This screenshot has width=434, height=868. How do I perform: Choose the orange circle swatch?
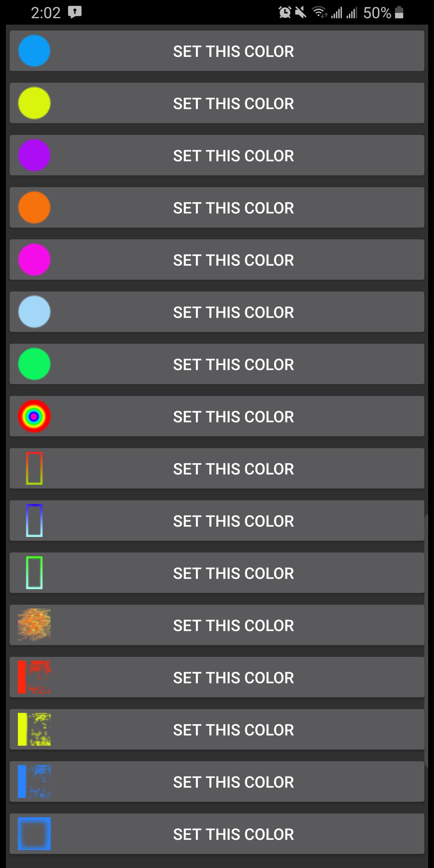[34, 208]
